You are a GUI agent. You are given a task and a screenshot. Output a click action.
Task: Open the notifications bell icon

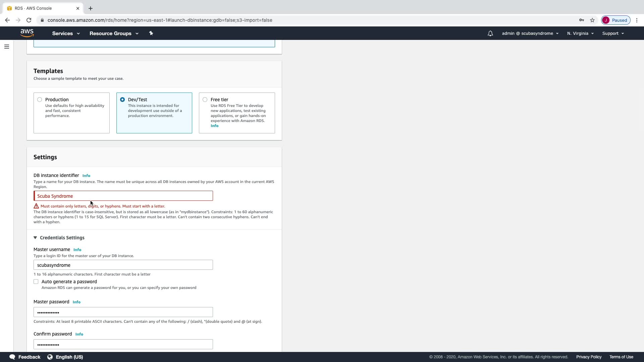(490, 34)
